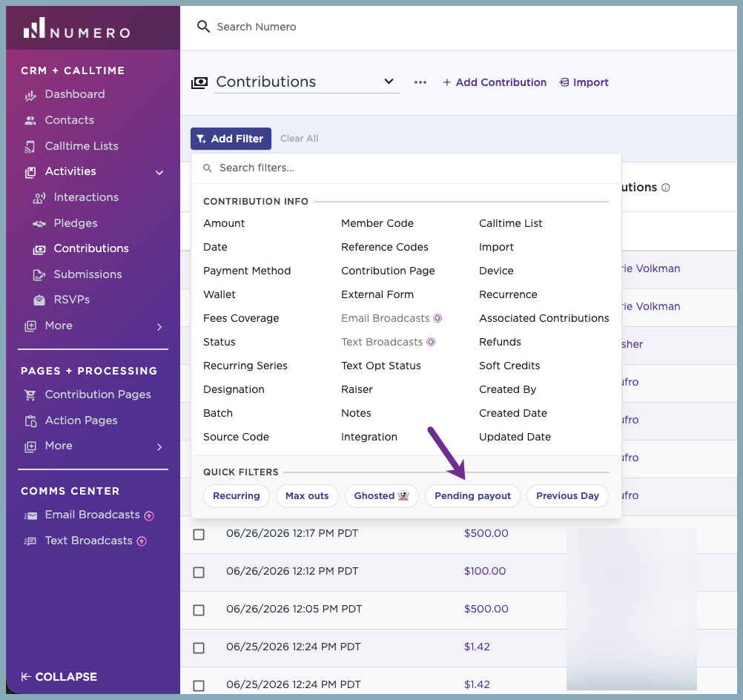Click the Submissions icon
Screen dimensions: 743x700
click(39, 275)
